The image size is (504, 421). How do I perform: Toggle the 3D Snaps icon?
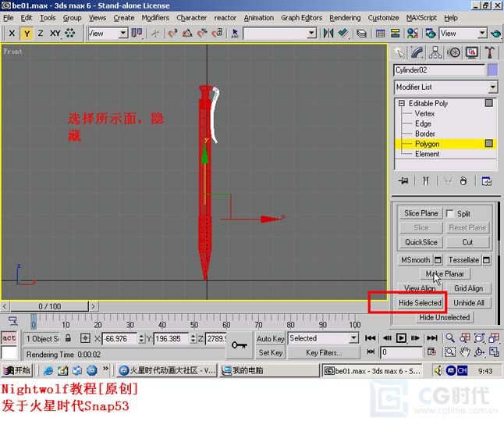click(172, 33)
